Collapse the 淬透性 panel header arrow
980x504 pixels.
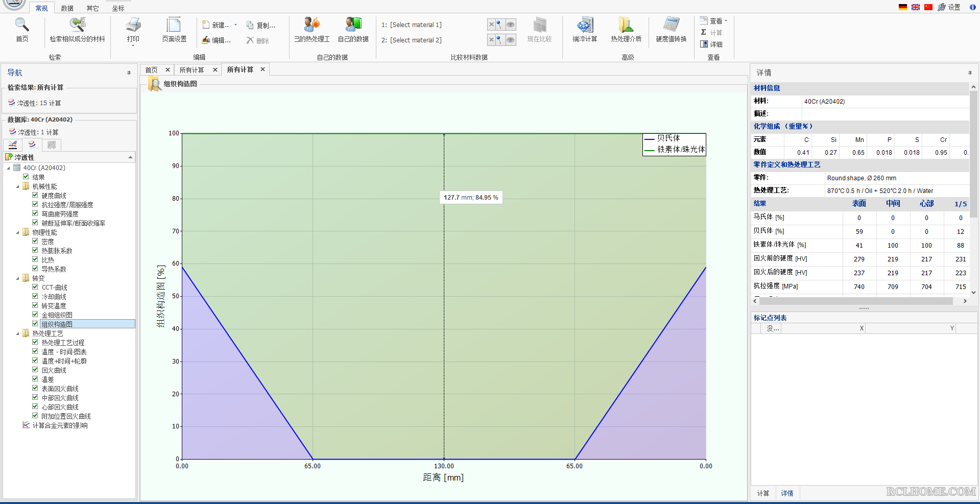pos(130,157)
